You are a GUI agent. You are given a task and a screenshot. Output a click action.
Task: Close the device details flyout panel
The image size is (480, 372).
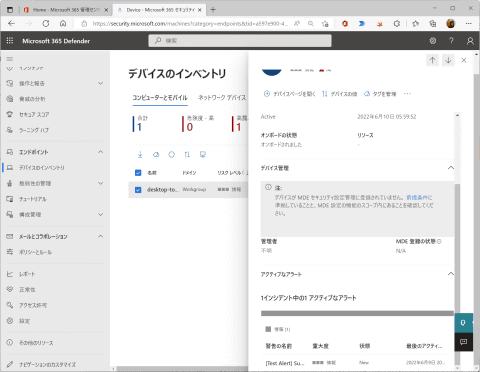tap(464, 60)
